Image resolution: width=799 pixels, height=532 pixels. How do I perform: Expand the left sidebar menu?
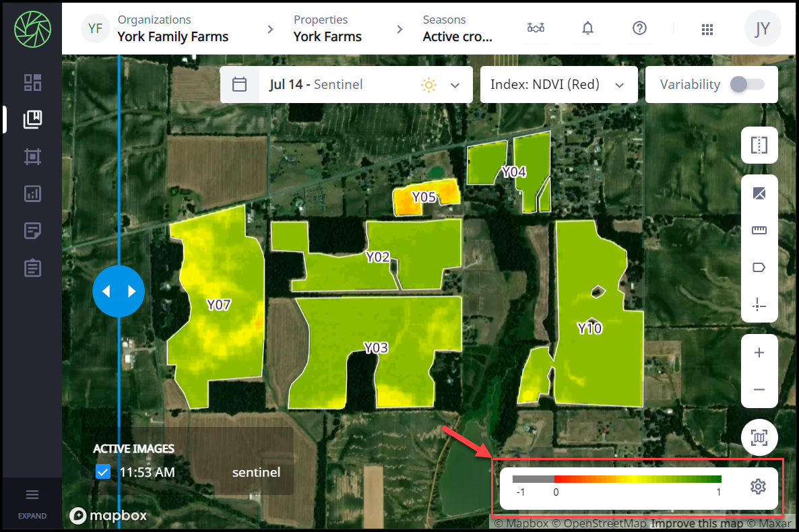32,502
